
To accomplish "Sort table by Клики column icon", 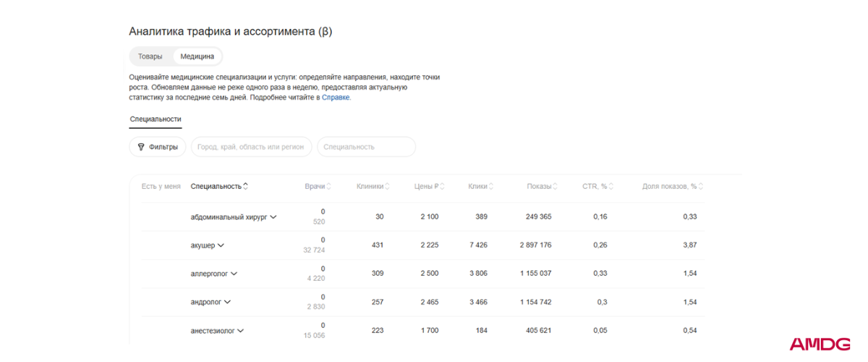I will coord(492,186).
